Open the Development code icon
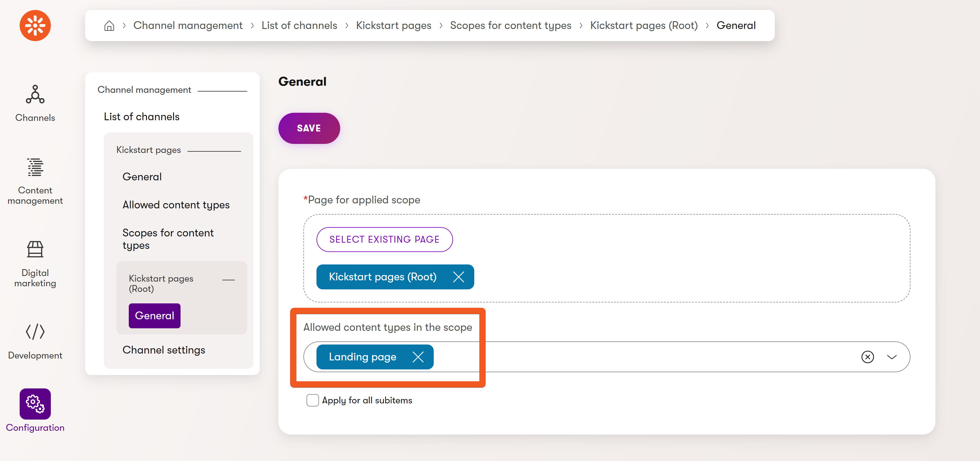Viewport: 980px width, 461px height. tap(35, 332)
